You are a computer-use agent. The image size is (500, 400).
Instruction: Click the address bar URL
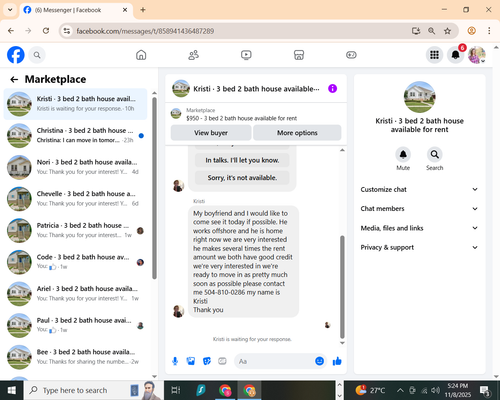(x=145, y=31)
